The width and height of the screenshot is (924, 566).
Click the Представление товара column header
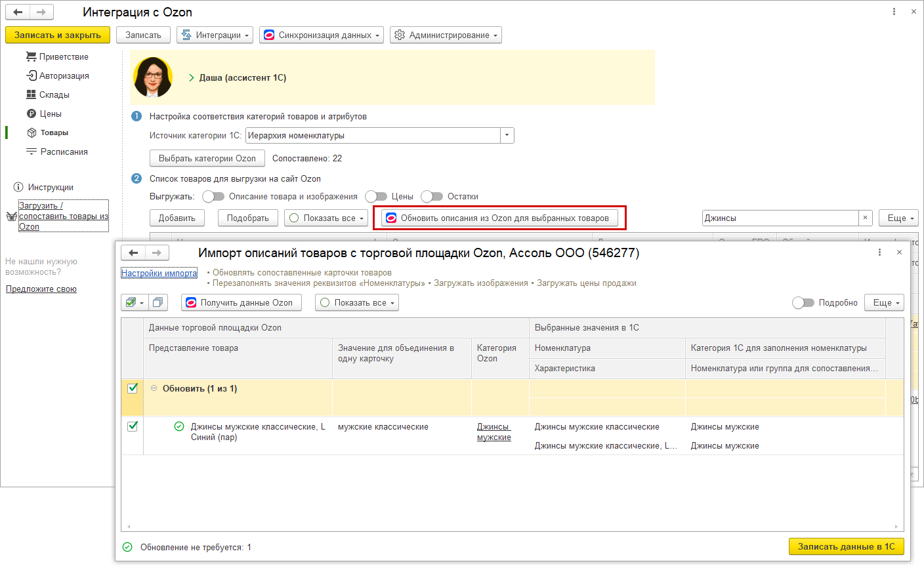[x=238, y=358]
